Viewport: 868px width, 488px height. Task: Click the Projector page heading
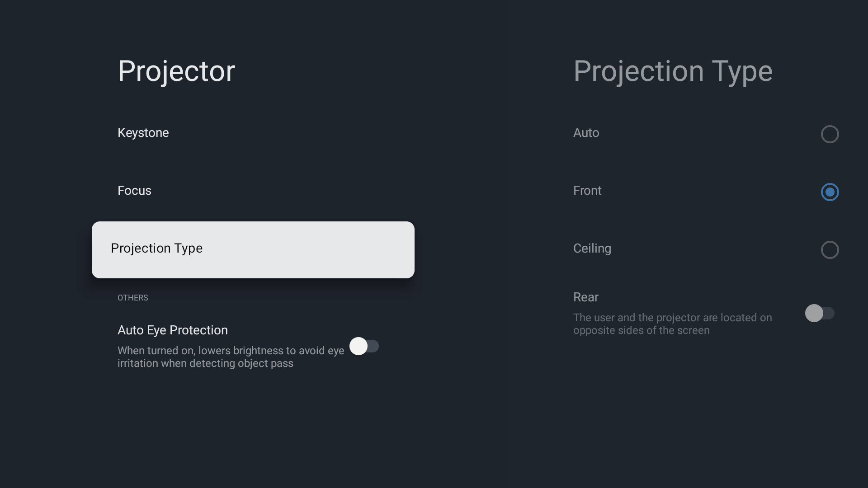click(176, 71)
